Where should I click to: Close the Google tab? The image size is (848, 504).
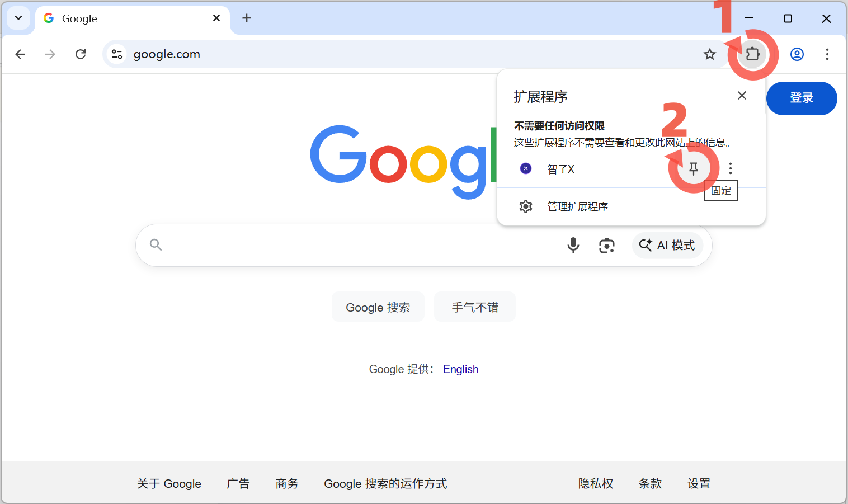click(x=216, y=18)
